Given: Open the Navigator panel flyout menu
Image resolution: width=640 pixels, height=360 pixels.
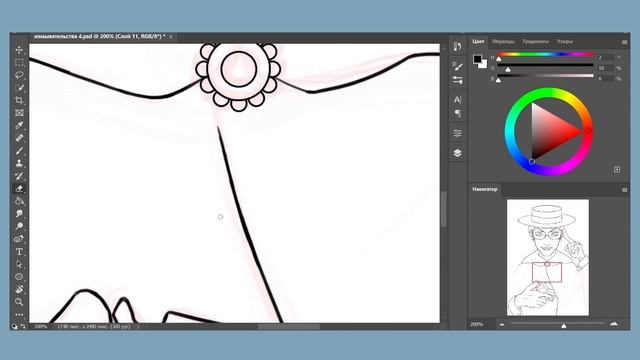Looking at the screenshot, I should (624, 190).
